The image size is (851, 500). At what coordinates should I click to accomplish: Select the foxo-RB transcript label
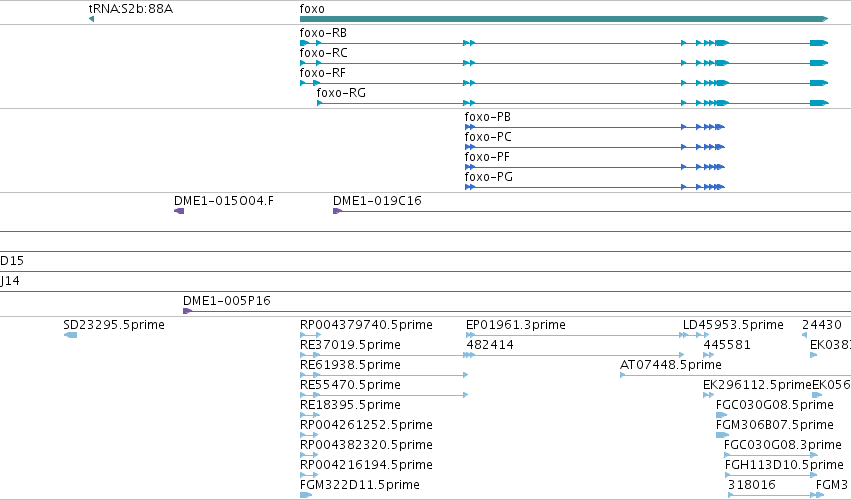click(x=323, y=33)
